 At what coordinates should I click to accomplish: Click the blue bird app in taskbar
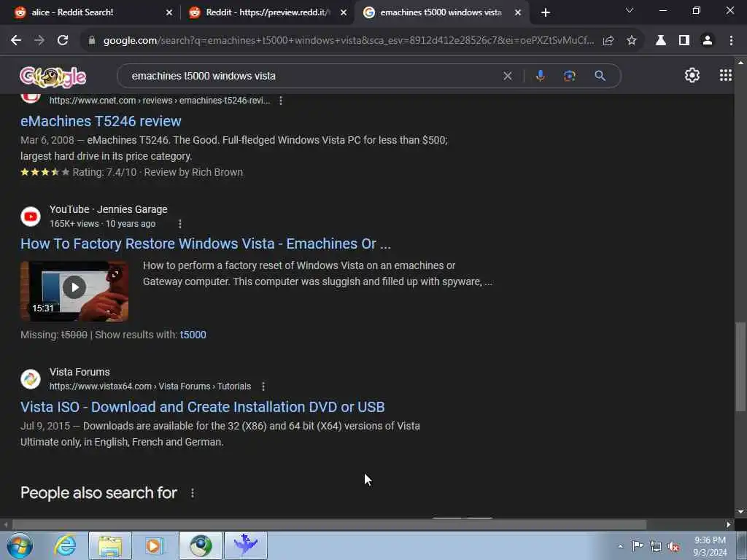246,545
